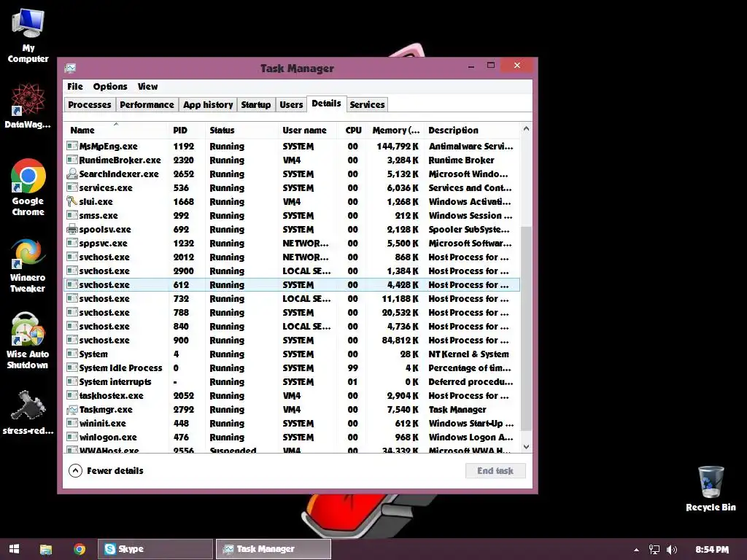Sort by the Name column header
This screenshot has width=747, height=560.
pos(116,130)
